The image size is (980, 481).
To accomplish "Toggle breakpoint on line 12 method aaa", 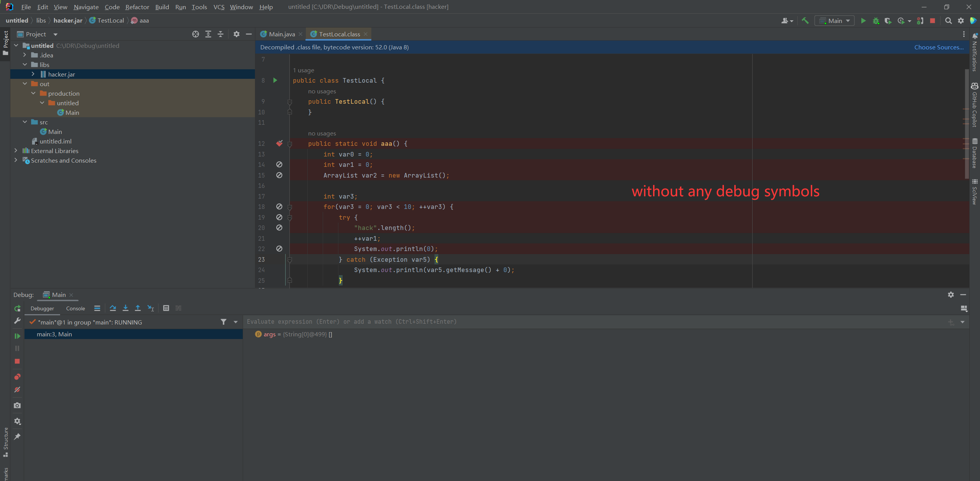I will (x=279, y=143).
